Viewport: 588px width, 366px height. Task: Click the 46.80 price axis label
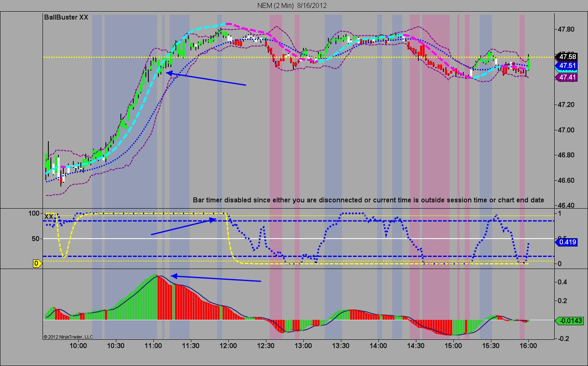(x=566, y=155)
